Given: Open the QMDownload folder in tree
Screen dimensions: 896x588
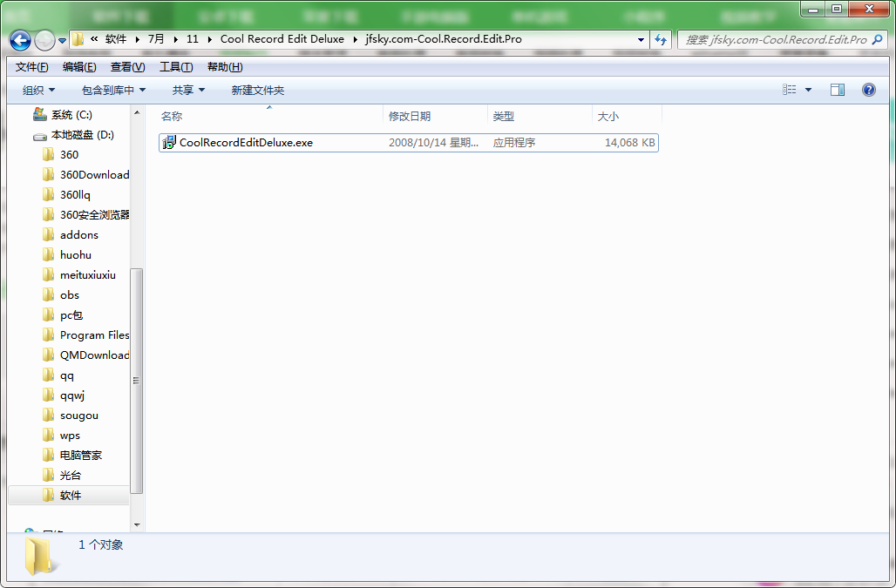Looking at the screenshot, I should coord(94,355).
